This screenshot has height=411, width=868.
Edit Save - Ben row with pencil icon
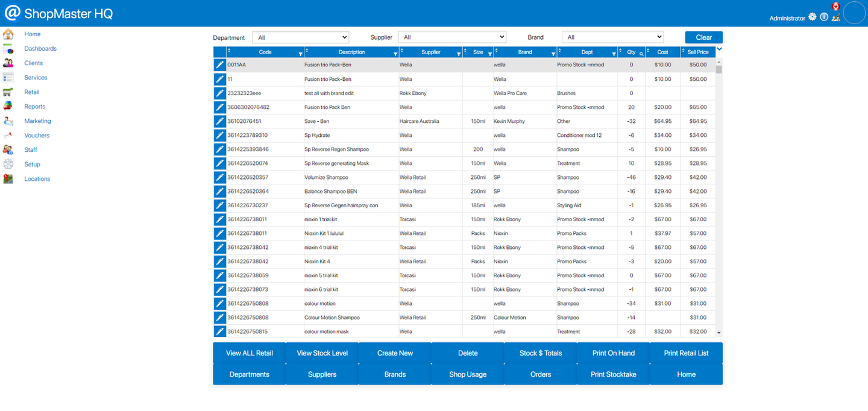(x=220, y=121)
